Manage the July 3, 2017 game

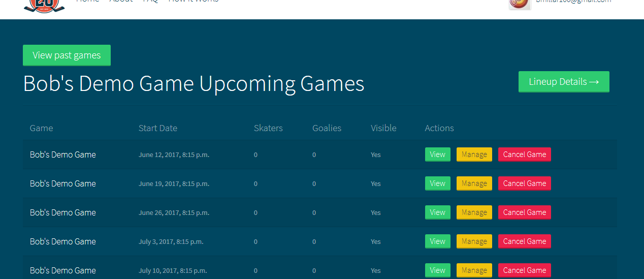point(474,241)
